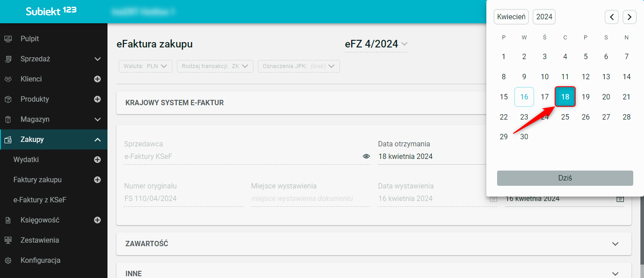This screenshot has width=644, height=278.
Task: Click Księgowość plus icon
Action: click(x=97, y=220)
